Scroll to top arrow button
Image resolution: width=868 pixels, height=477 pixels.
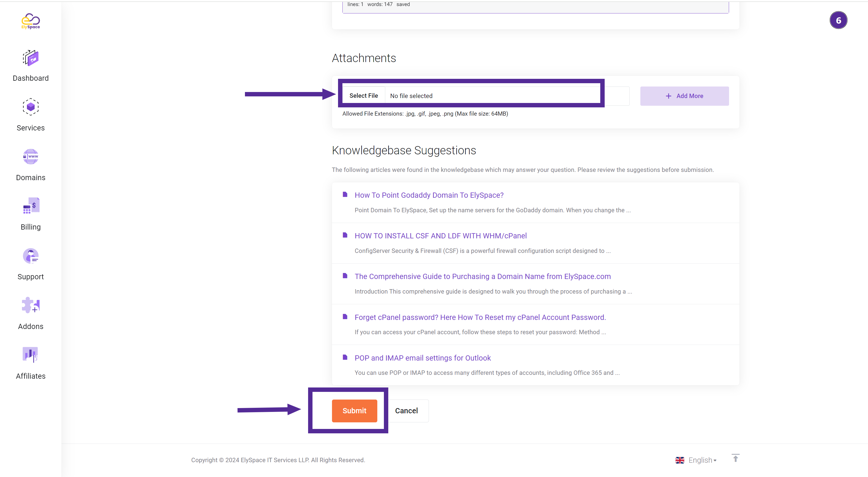[x=738, y=459]
